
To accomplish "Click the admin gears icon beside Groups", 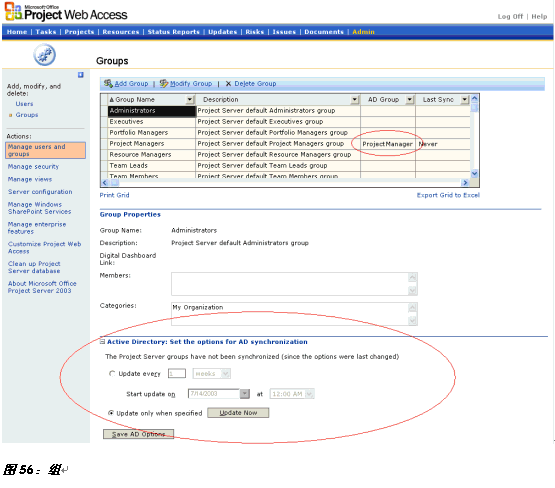I will [x=45, y=55].
